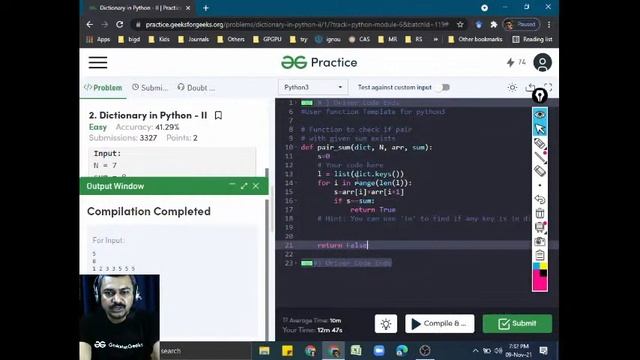This screenshot has height=360, width=640.
Task: Enter fullscreen editor mode
Action: tap(548, 87)
